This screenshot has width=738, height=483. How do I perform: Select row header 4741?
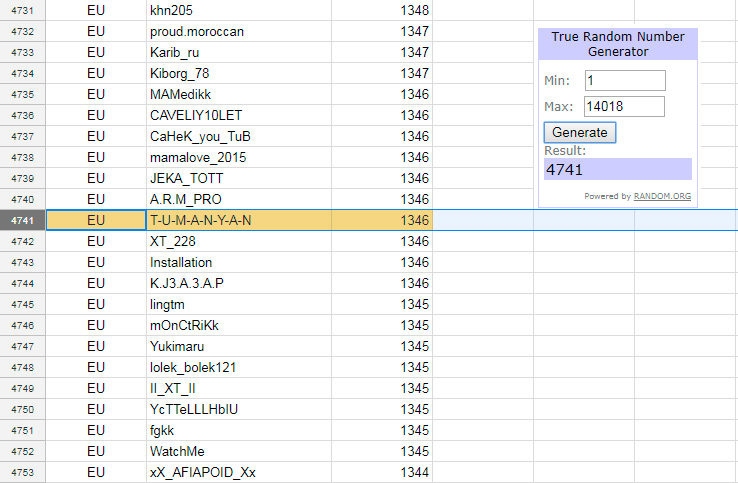22,220
